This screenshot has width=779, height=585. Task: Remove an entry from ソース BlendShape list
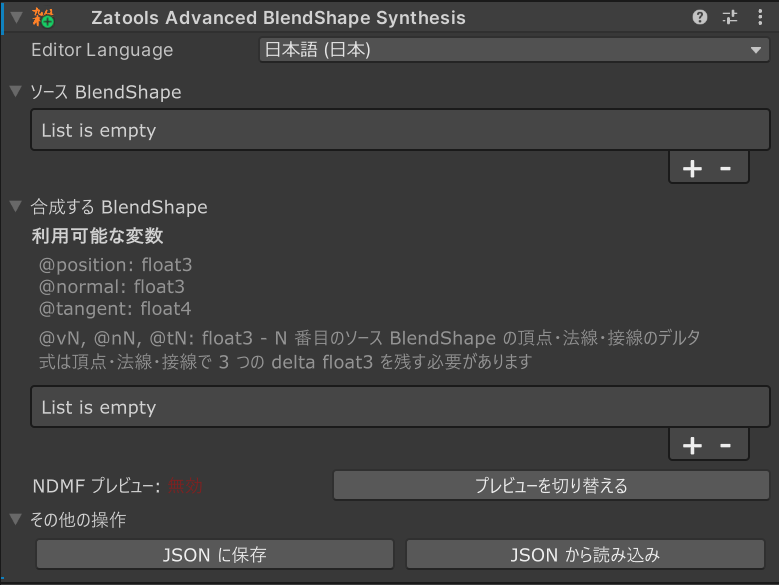[x=725, y=169]
